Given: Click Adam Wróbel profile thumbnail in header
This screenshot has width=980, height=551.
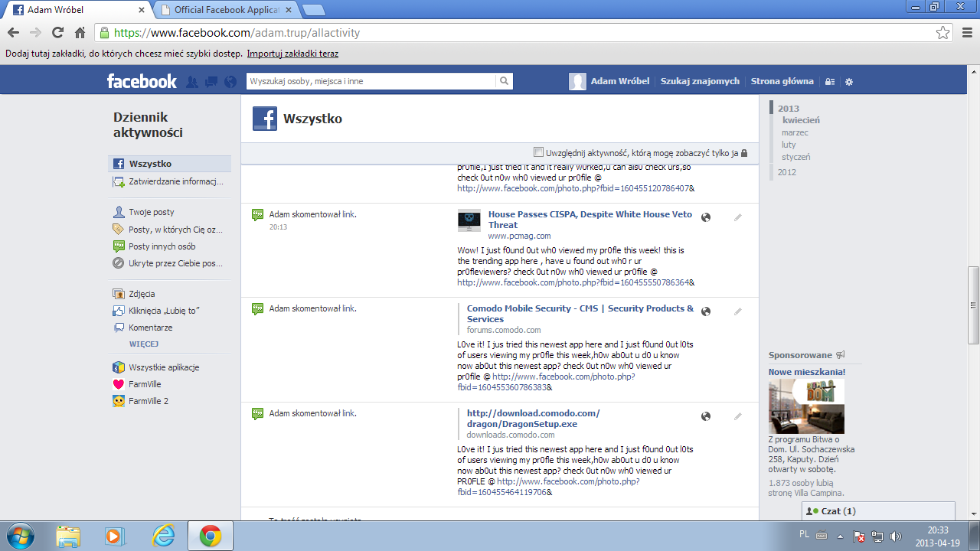Looking at the screenshot, I should point(577,81).
